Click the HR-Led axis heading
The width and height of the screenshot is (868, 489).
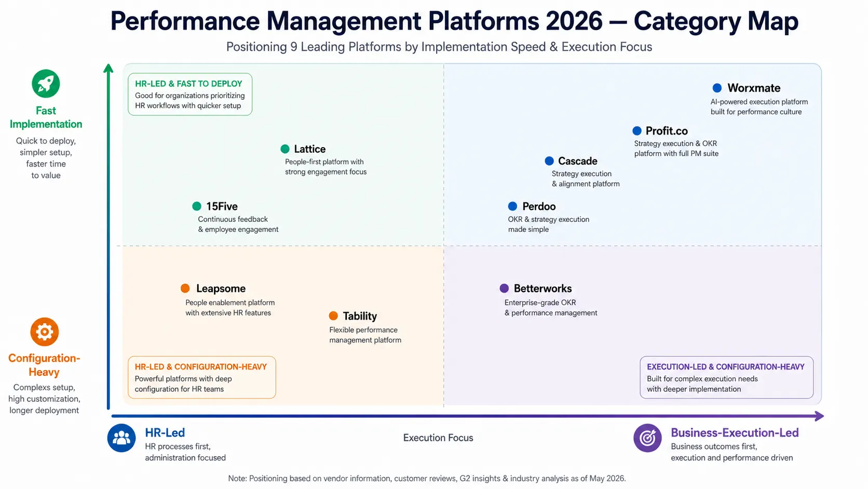(165, 433)
